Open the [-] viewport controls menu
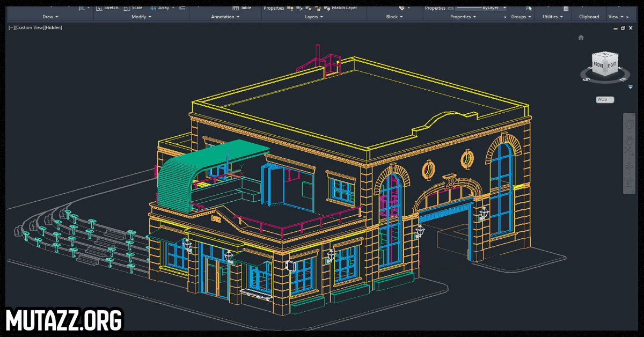This screenshot has height=337, width=644. click(11, 27)
